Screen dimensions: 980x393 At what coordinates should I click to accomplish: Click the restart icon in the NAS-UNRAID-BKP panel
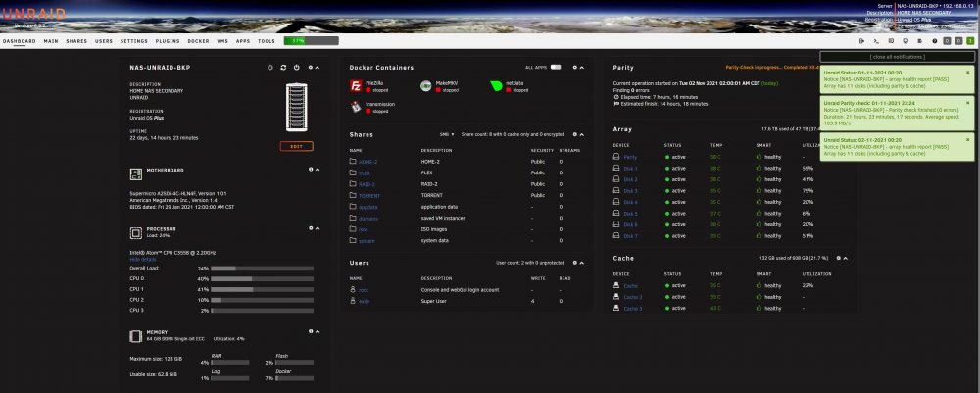point(283,68)
